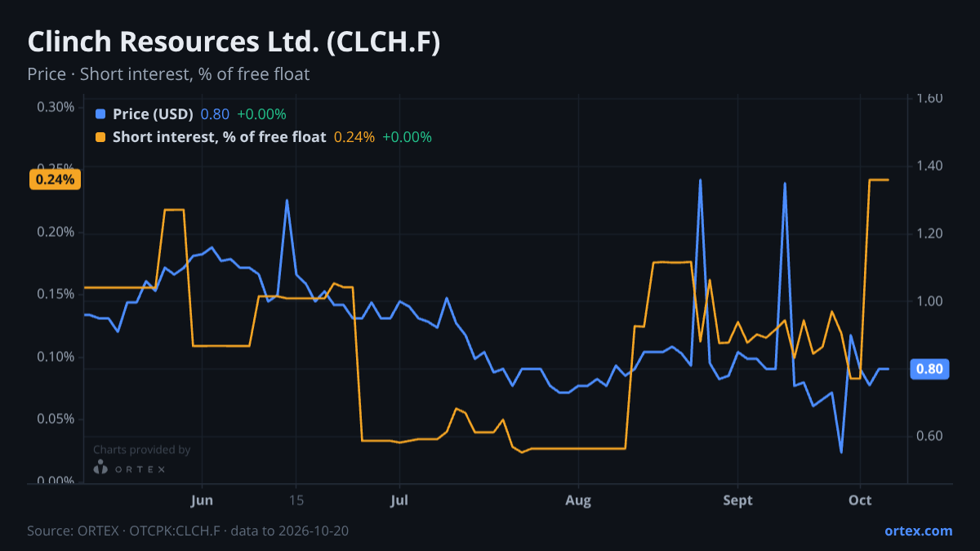
Task: Click the 0.10% left axis label
Action: [56, 357]
